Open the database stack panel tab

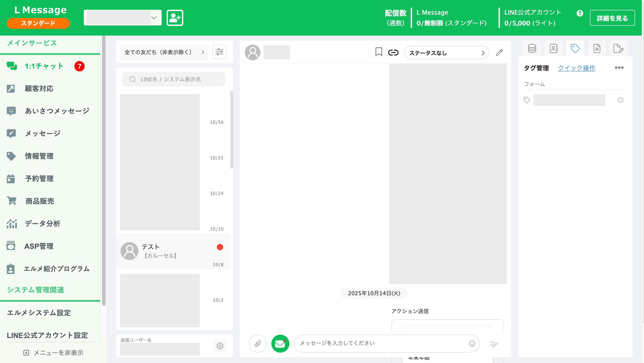click(532, 48)
